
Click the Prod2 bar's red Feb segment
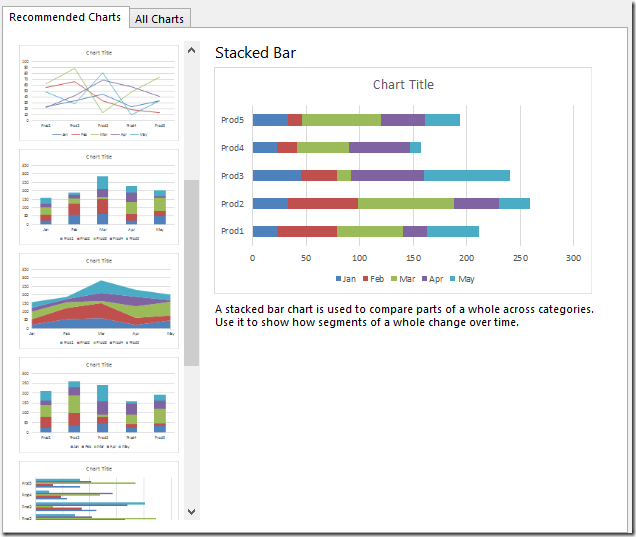(x=322, y=203)
